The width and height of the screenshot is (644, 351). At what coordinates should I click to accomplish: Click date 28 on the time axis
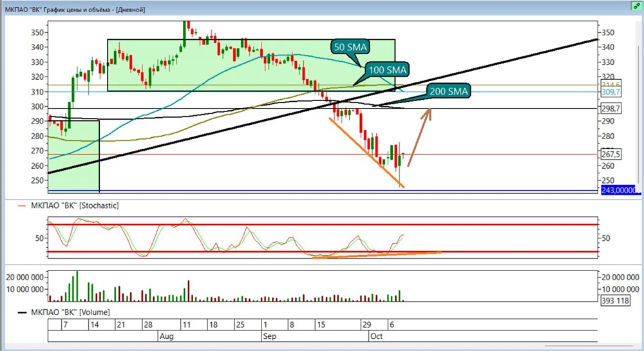(148, 325)
